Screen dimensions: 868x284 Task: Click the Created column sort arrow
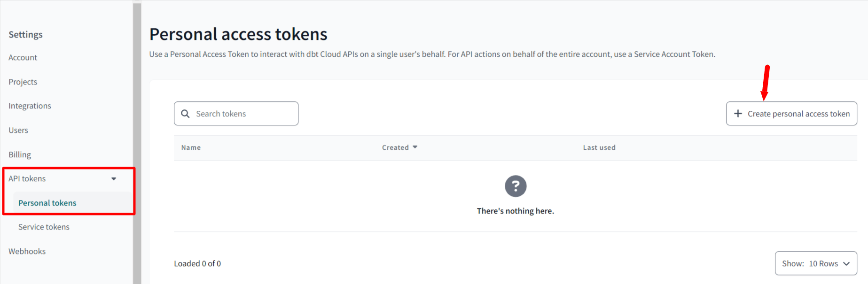pyautogui.click(x=415, y=147)
